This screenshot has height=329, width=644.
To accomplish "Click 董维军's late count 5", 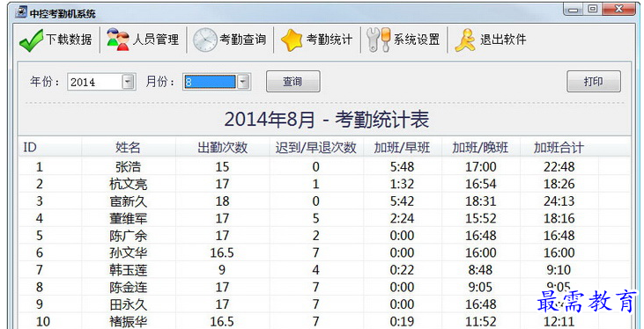I will coord(316,218).
